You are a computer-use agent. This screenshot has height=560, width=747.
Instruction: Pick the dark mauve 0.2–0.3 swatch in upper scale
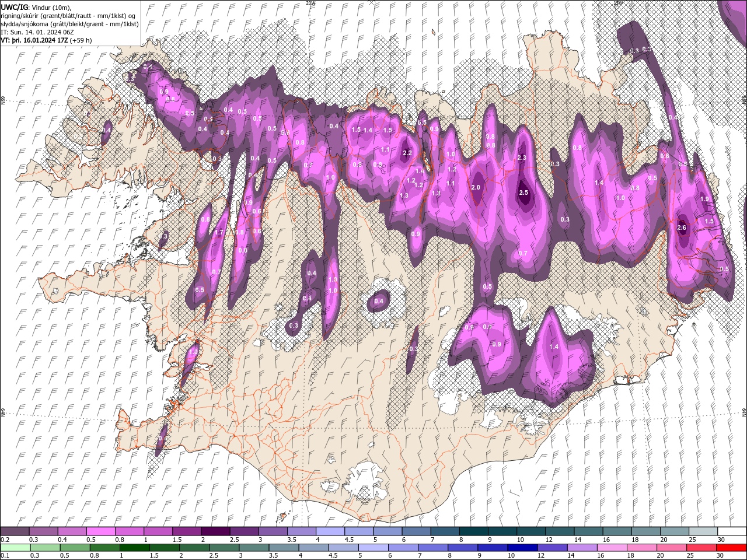coord(15,531)
